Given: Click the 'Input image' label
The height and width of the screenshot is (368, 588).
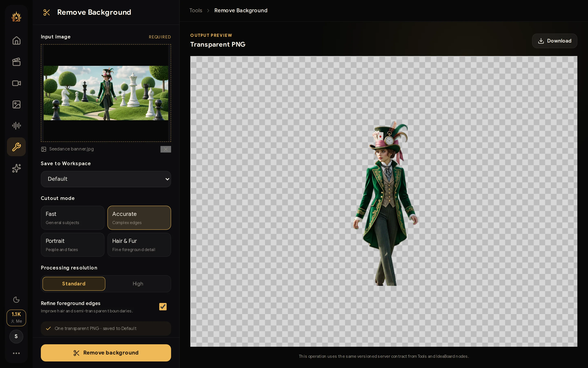Looking at the screenshot, I should pos(56,37).
